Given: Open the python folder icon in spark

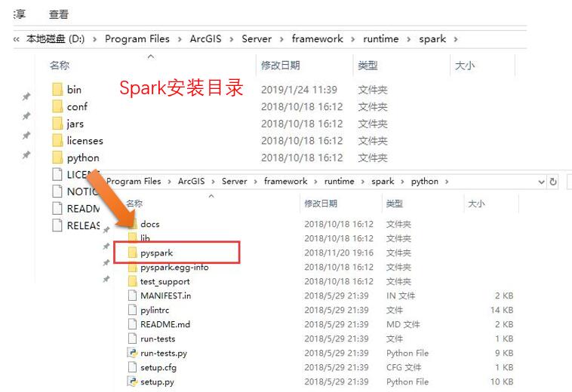Looking at the screenshot, I should tap(57, 158).
